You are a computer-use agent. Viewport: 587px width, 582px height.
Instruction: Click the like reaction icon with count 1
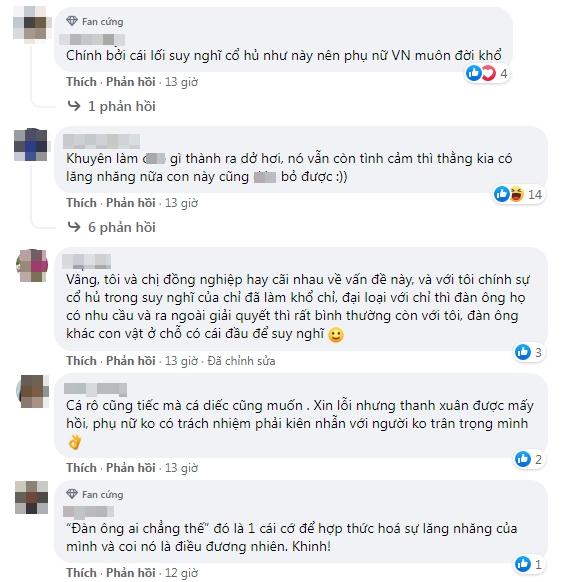coord(523,564)
